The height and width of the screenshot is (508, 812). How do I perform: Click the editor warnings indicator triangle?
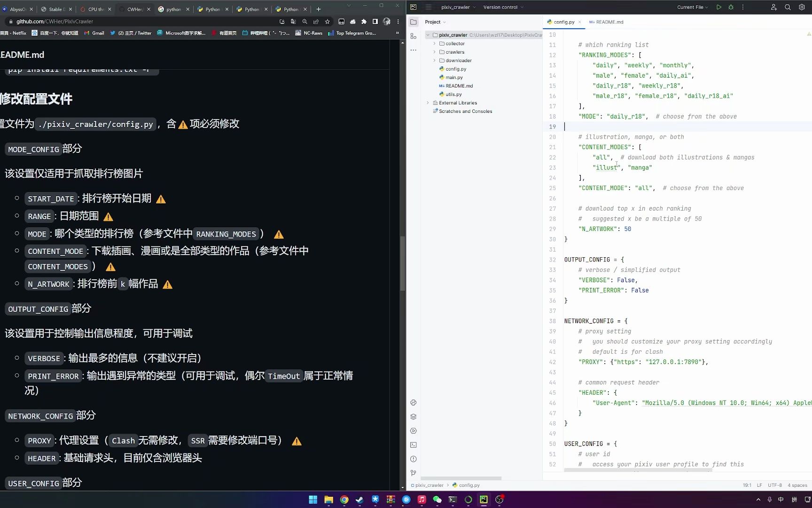pyautogui.click(x=809, y=34)
